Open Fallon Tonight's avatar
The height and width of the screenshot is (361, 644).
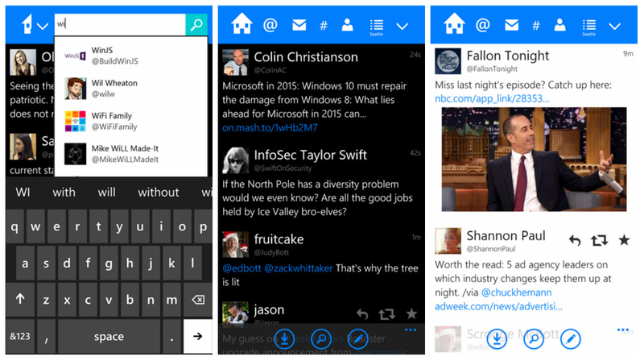click(448, 61)
